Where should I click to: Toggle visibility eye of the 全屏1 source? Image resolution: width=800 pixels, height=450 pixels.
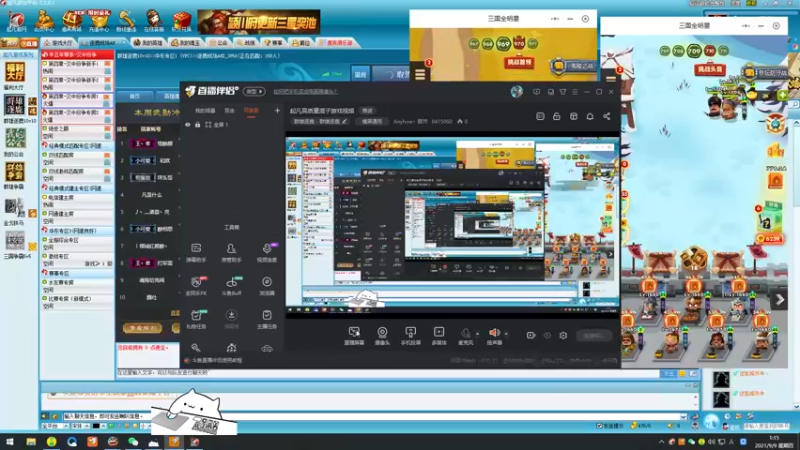click(x=188, y=124)
